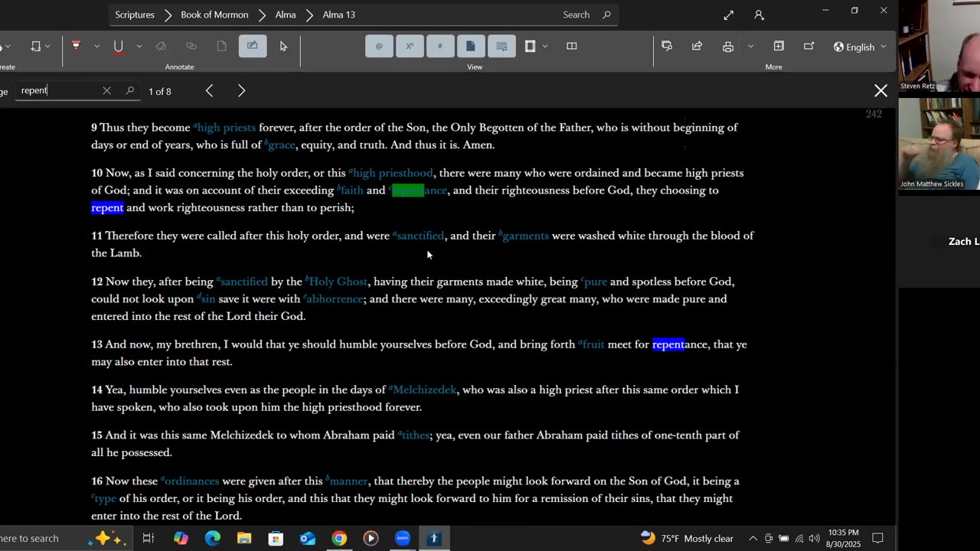This screenshot has height=551, width=980.
Task: Toggle verse numbers (#) display
Action: (x=439, y=46)
